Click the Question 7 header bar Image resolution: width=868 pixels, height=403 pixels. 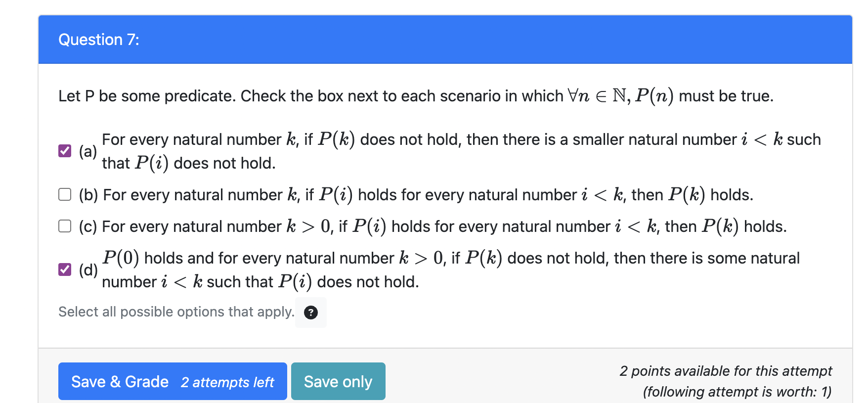pyautogui.click(x=445, y=40)
